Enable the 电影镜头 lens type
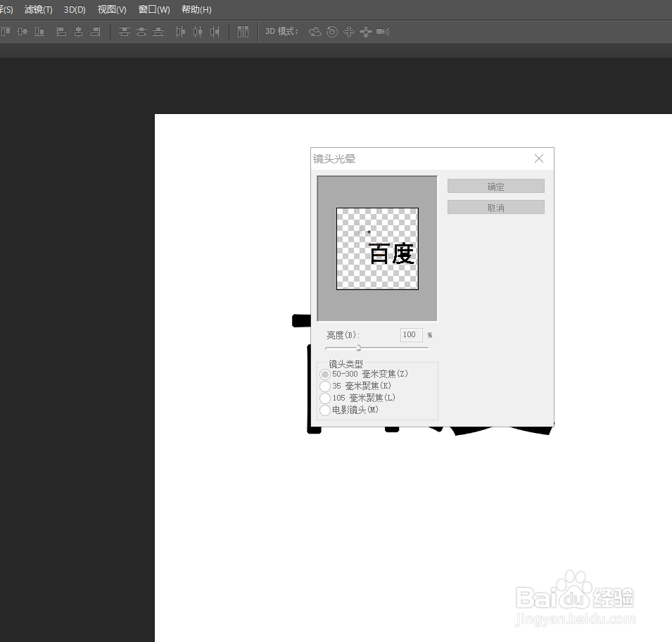This screenshot has width=672, height=642. coord(325,409)
